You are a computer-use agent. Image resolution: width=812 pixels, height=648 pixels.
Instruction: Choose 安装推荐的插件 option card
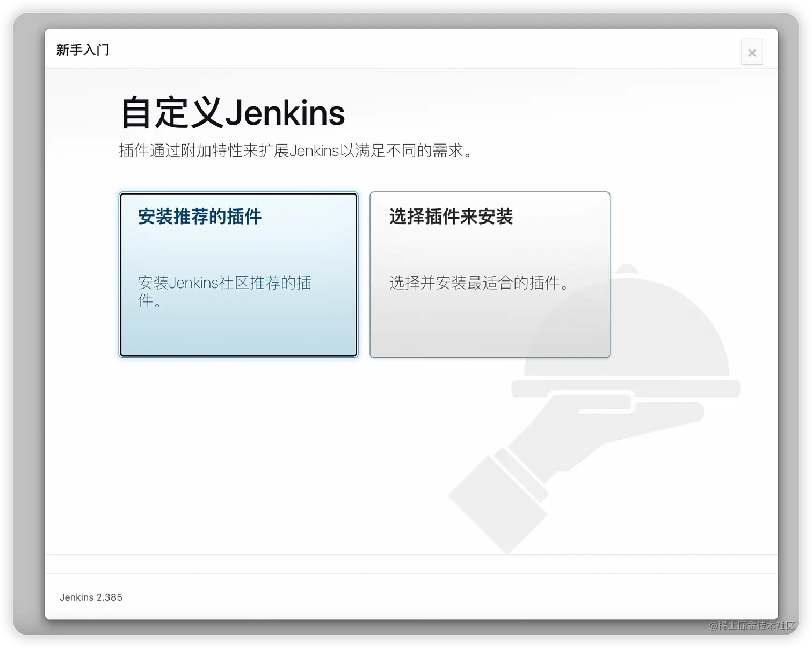point(238,275)
